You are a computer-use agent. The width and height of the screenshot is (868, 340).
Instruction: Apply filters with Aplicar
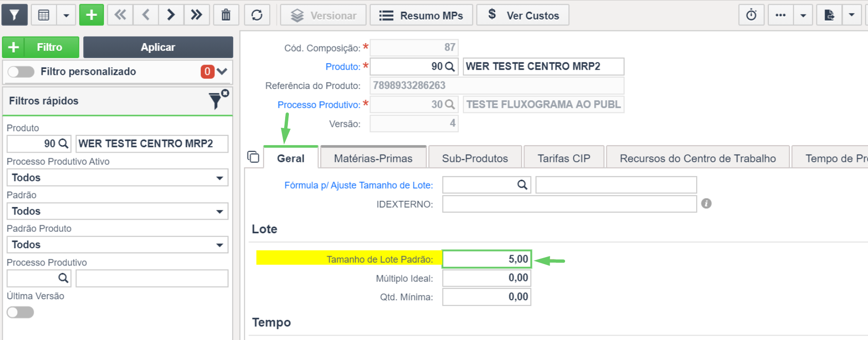158,47
